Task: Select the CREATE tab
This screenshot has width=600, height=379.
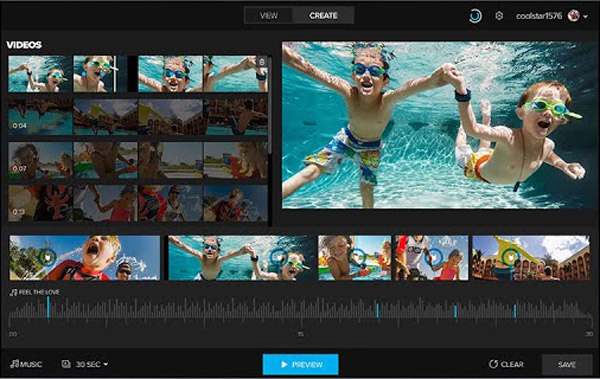Action: coord(323,16)
